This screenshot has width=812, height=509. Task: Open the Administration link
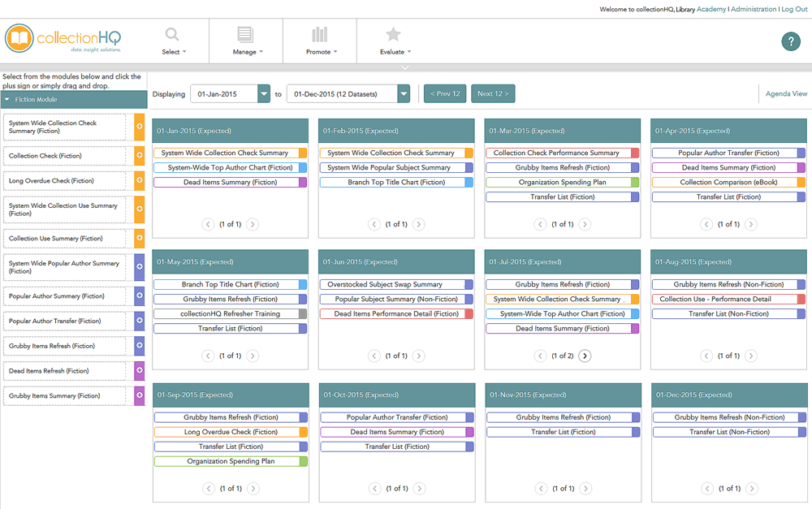pyautogui.click(x=753, y=9)
